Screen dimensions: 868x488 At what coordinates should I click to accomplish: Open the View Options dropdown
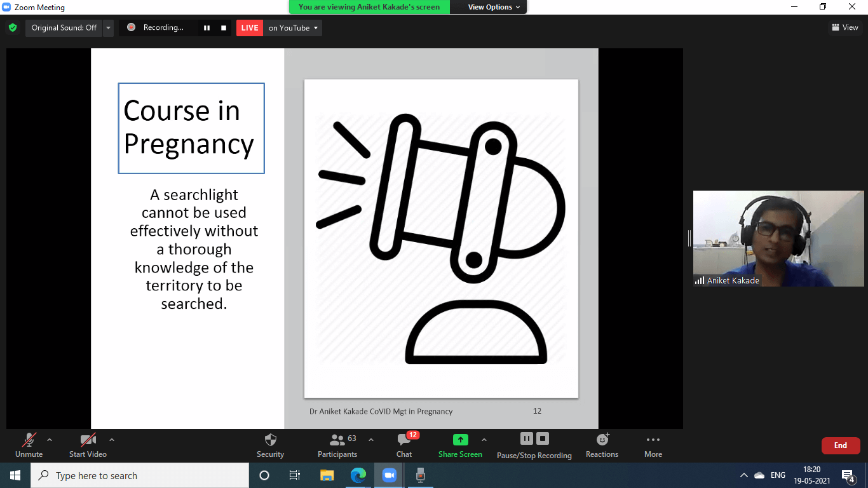[x=494, y=7]
